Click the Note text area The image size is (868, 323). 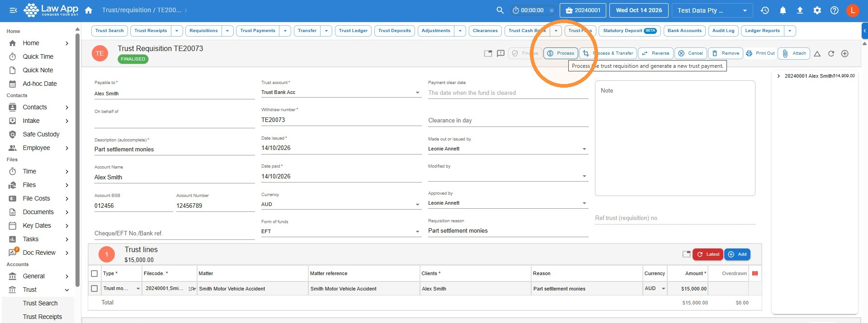(675, 138)
